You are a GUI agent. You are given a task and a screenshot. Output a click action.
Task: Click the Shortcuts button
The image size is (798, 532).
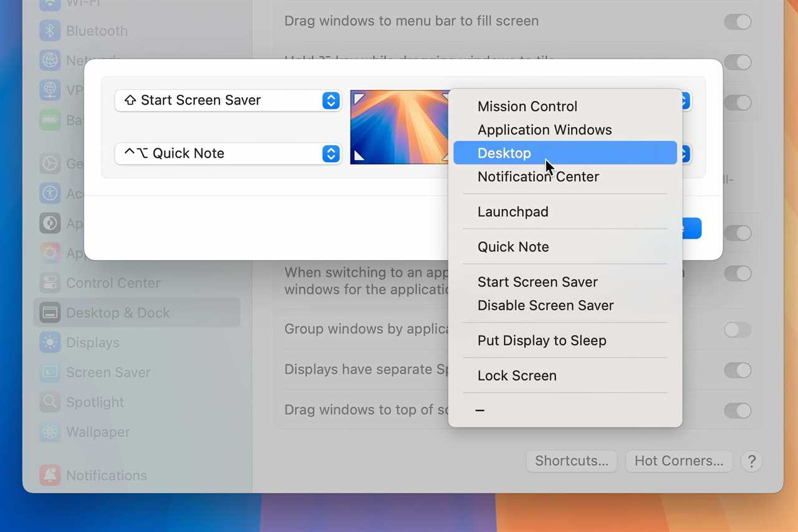(x=571, y=461)
